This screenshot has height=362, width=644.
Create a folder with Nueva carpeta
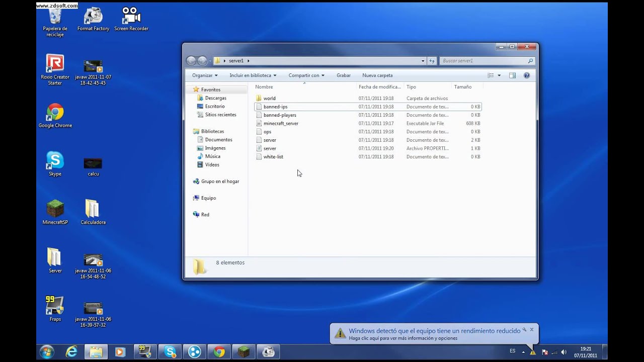[x=377, y=75]
